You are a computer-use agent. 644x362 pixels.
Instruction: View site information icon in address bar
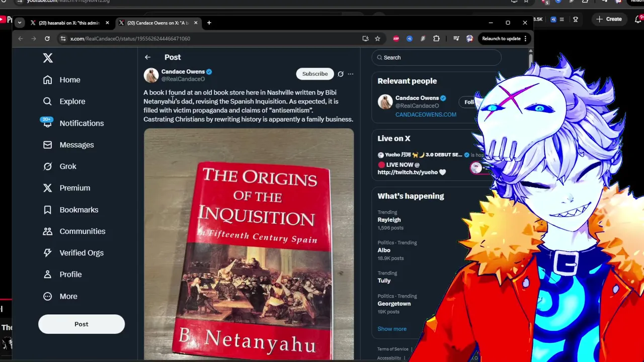point(63,39)
